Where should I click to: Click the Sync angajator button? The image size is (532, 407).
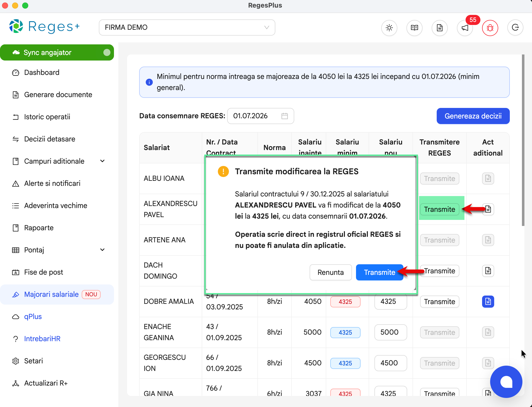coord(57,52)
